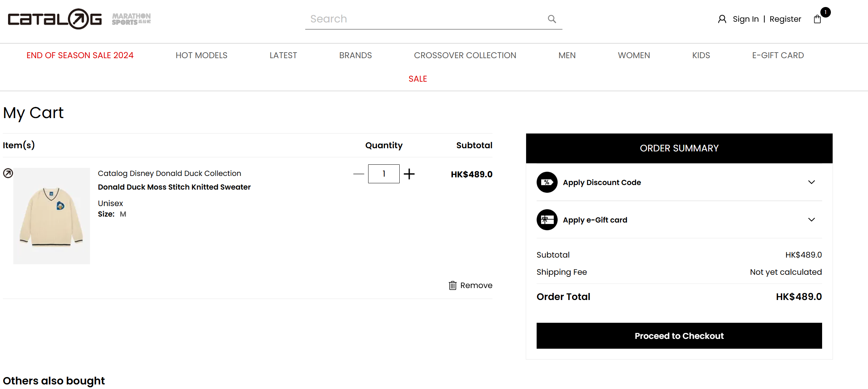
Task: Click the discount code tag icon
Action: [x=547, y=182]
